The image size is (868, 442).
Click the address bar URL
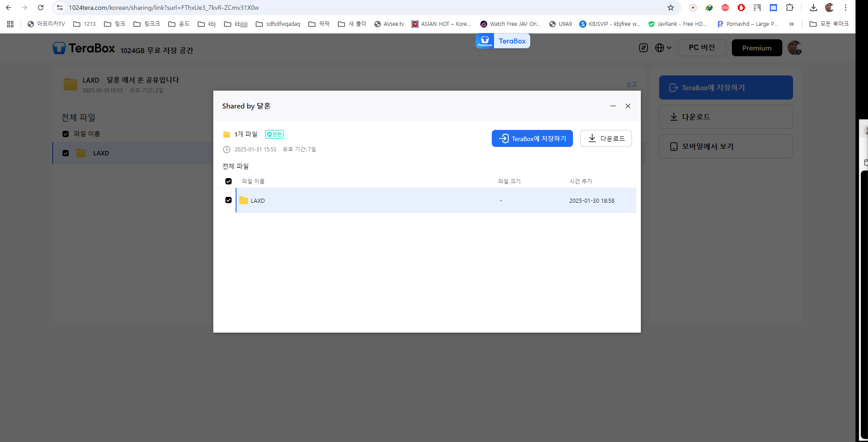tap(164, 8)
